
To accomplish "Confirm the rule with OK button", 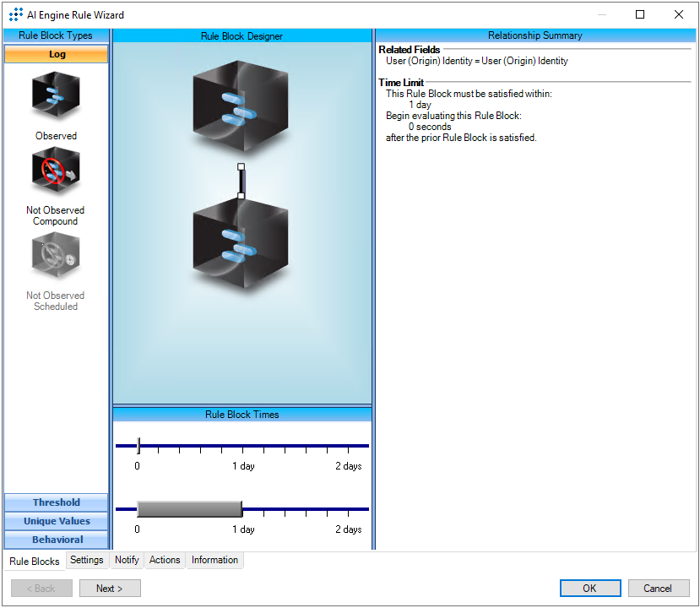I will (x=589, y=589).
